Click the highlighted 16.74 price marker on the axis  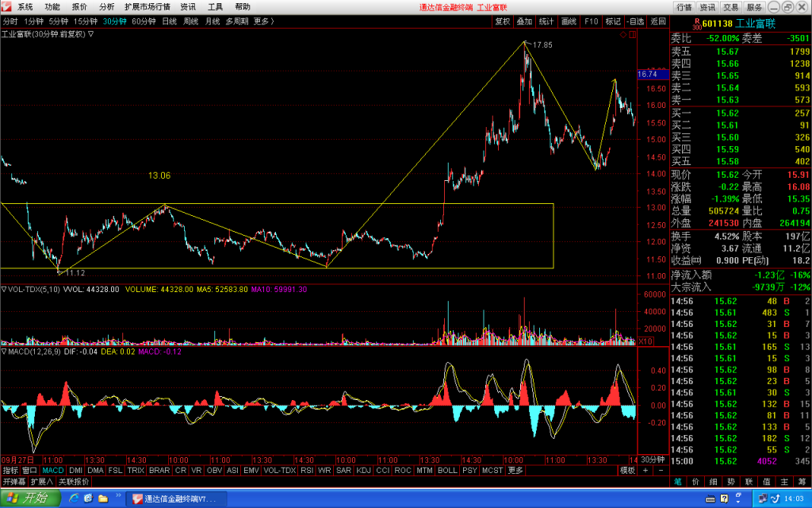tap(653, 74)
